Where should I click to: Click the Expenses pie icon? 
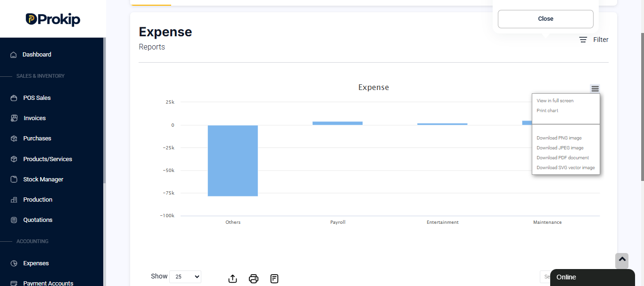(x=14, y=263)
